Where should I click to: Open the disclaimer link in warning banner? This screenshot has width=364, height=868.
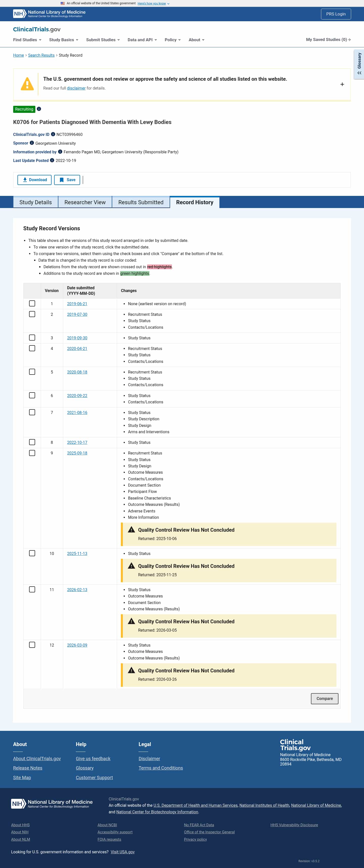76,88
